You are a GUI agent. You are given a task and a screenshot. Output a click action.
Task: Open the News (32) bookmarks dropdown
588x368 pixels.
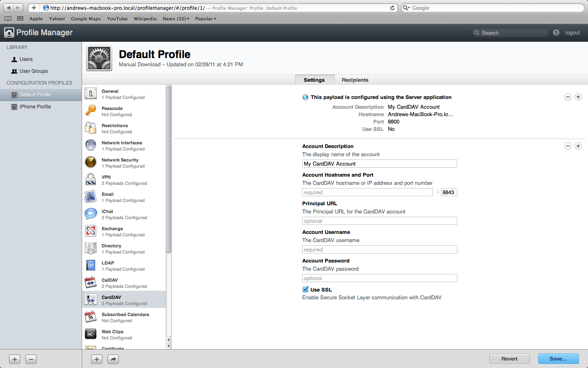tap(176, 19)
